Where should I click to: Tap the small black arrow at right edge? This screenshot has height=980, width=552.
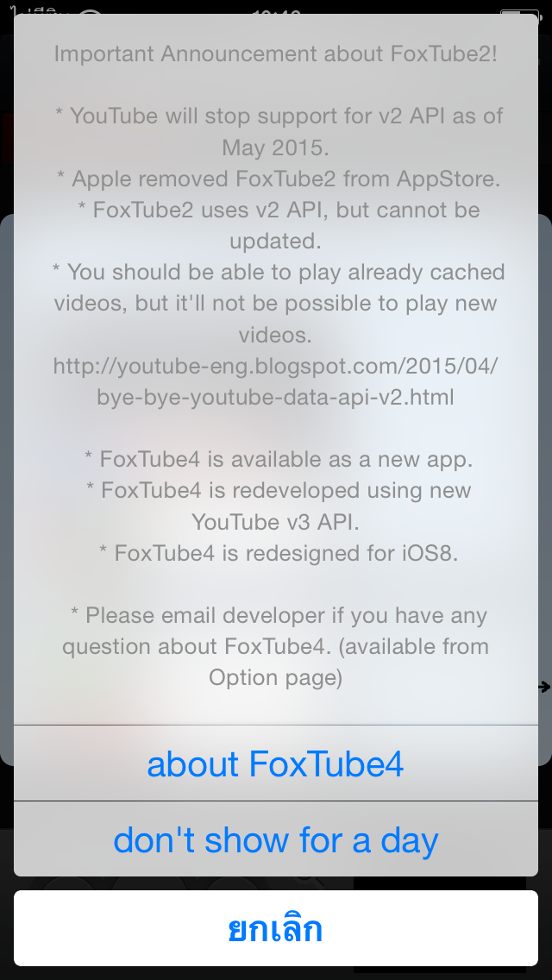(544, 687)
